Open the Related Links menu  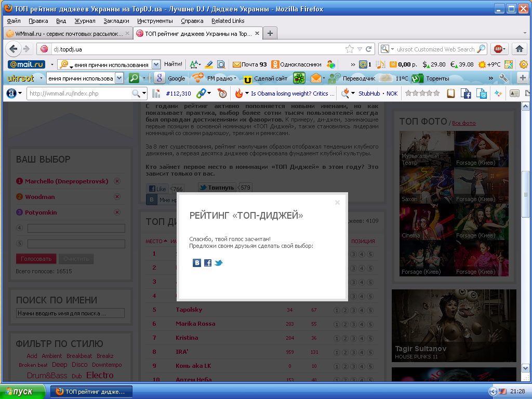click(228, 21)
